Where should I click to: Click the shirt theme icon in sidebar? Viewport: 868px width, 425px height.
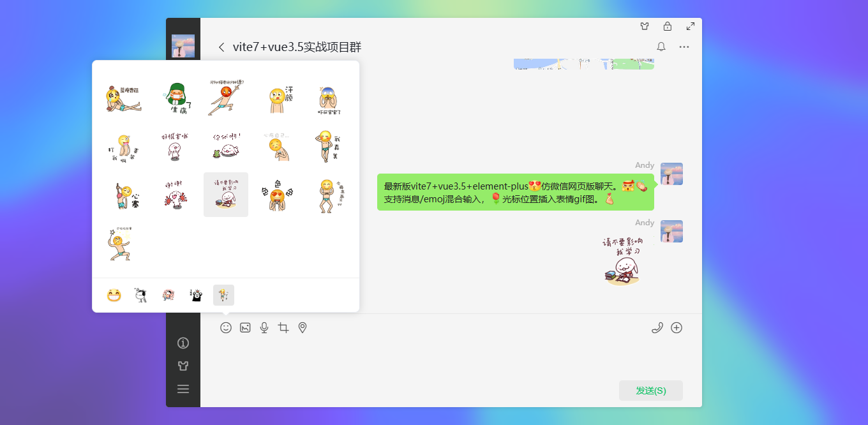[x=183, y=366]
